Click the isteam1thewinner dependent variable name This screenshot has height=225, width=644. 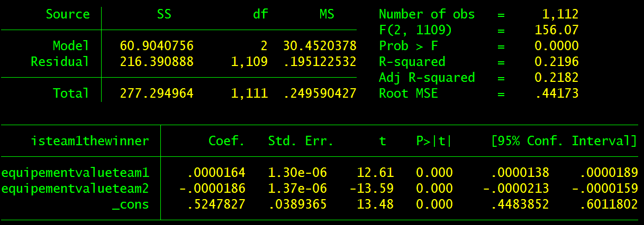click(90, 141)
